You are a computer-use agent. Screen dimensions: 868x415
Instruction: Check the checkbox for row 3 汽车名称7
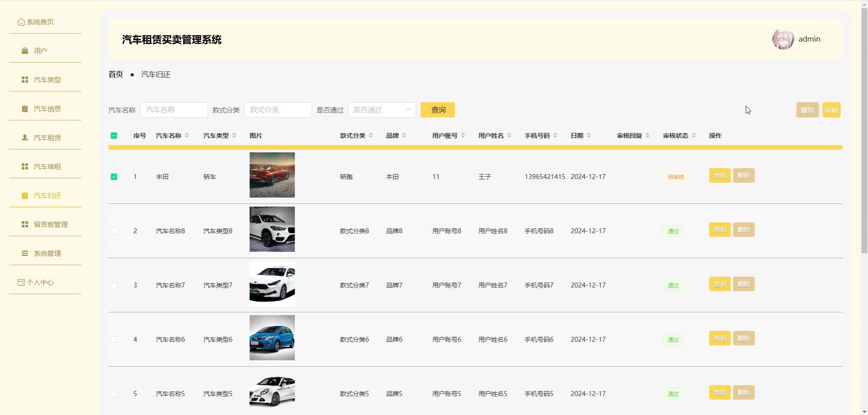pyautogui.click(x=114, y=285)
